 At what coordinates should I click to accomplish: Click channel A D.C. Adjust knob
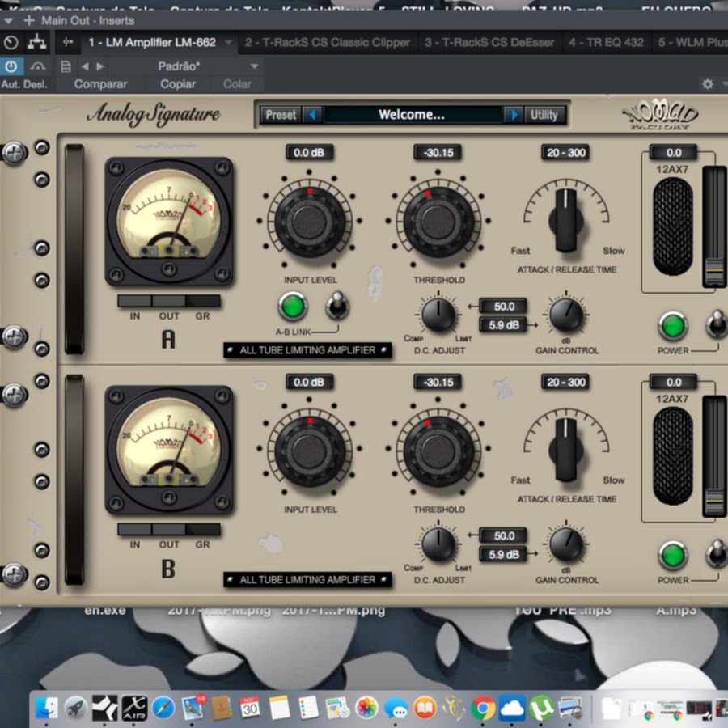438,315
